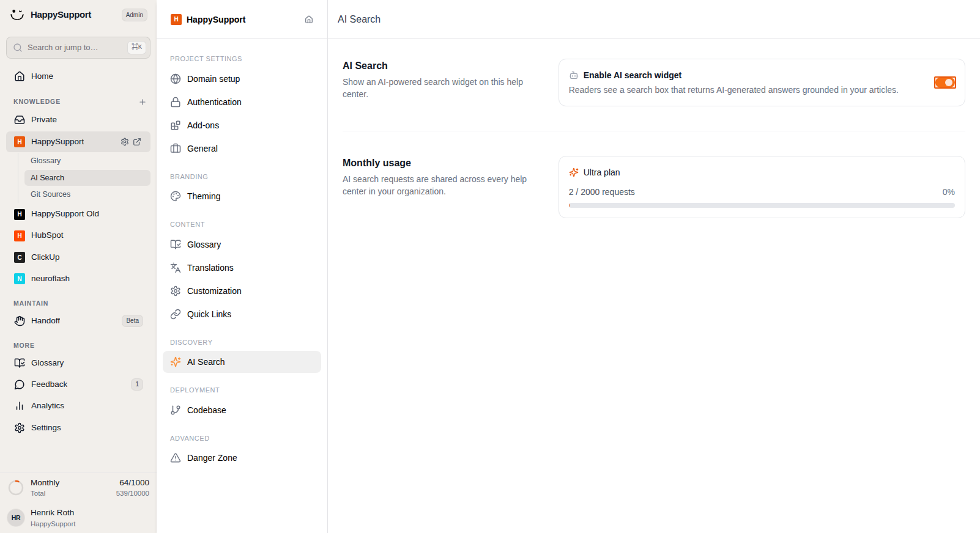Image resolution: width=980 pixels, height=533 pixels.
Task: Open the Private knowledge base
Action: point(78,120)
